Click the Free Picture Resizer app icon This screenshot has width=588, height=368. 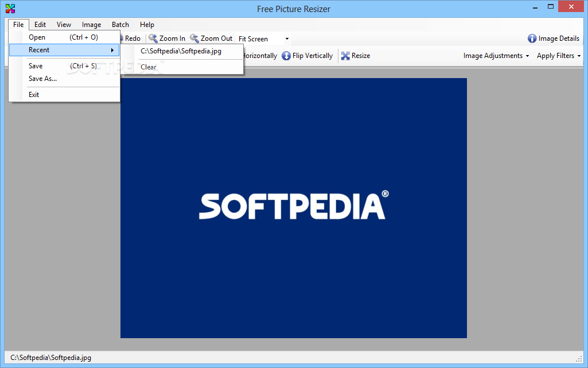[10, 8]
